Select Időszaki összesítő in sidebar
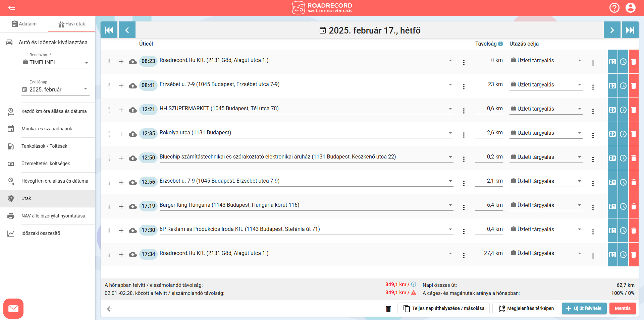Image resolution: width=644 pixels, height=320 pixels. coord(41,233)
